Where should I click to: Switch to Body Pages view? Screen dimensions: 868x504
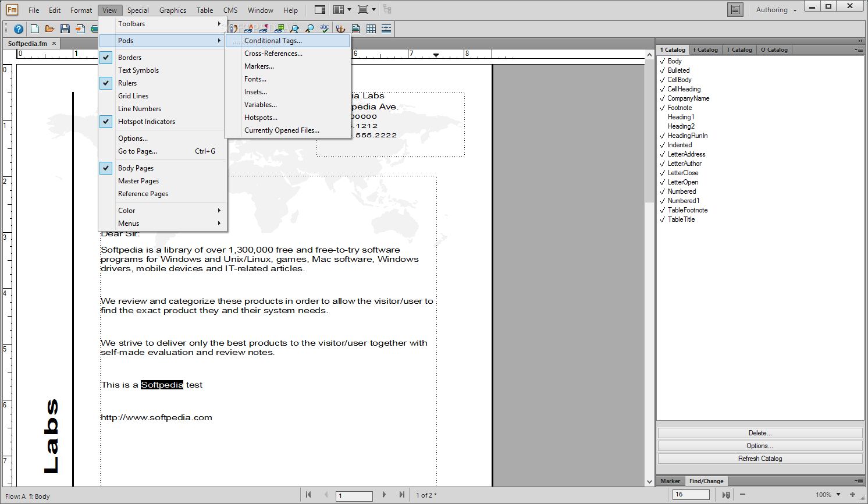click(x=162, y=168)
